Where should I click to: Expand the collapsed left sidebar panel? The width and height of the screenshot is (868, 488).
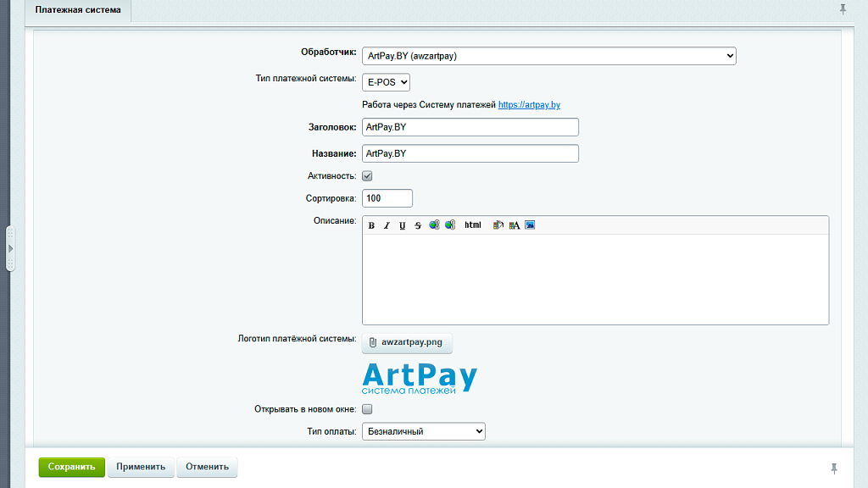(x=10, y=248)
